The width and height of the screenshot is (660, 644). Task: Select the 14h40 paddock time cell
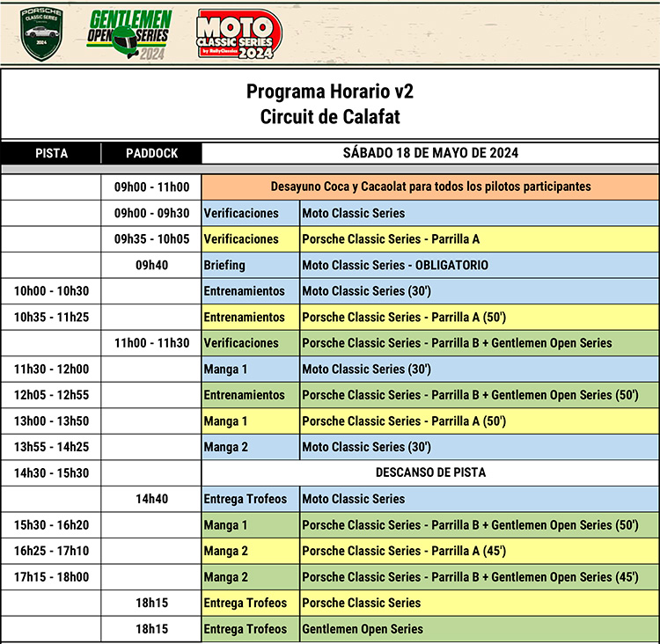coord(151,499)
